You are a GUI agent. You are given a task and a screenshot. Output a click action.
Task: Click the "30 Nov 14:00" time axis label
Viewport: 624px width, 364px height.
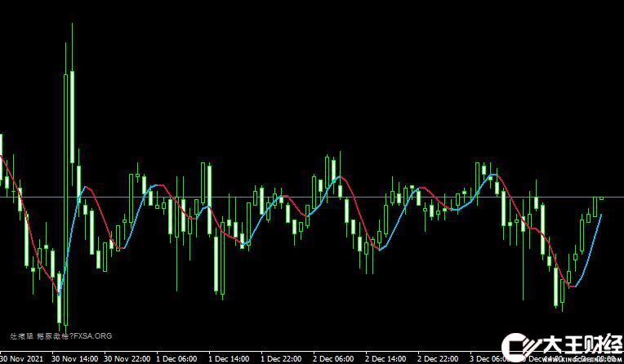75,358
